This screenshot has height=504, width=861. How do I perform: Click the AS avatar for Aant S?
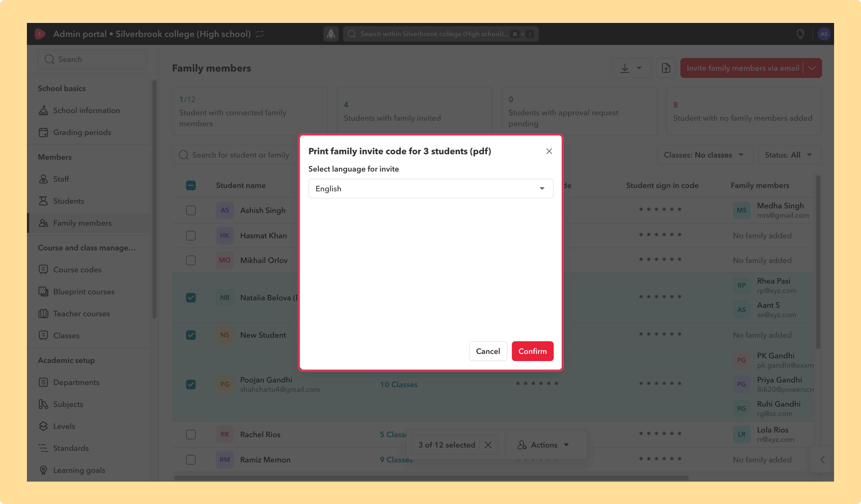(741, 310)
